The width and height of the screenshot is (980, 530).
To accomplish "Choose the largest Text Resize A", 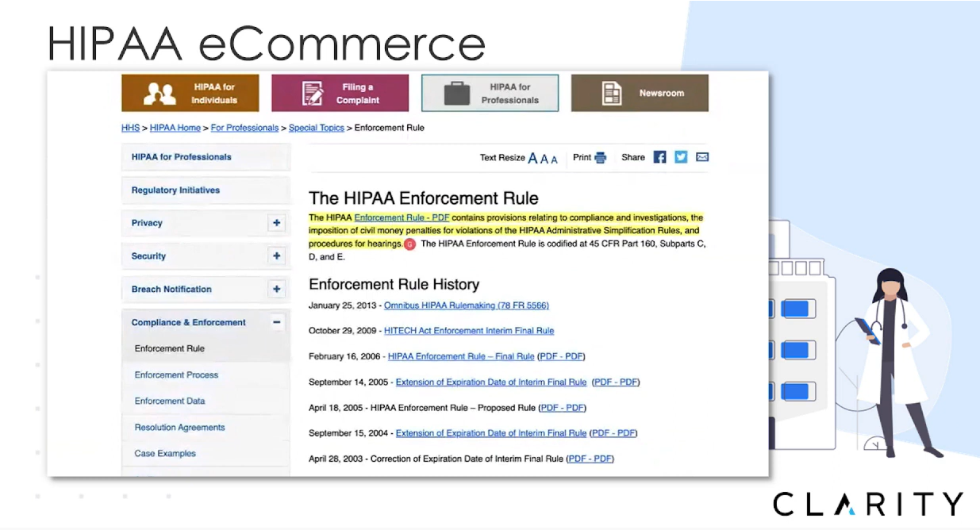I will click(532, 158).
